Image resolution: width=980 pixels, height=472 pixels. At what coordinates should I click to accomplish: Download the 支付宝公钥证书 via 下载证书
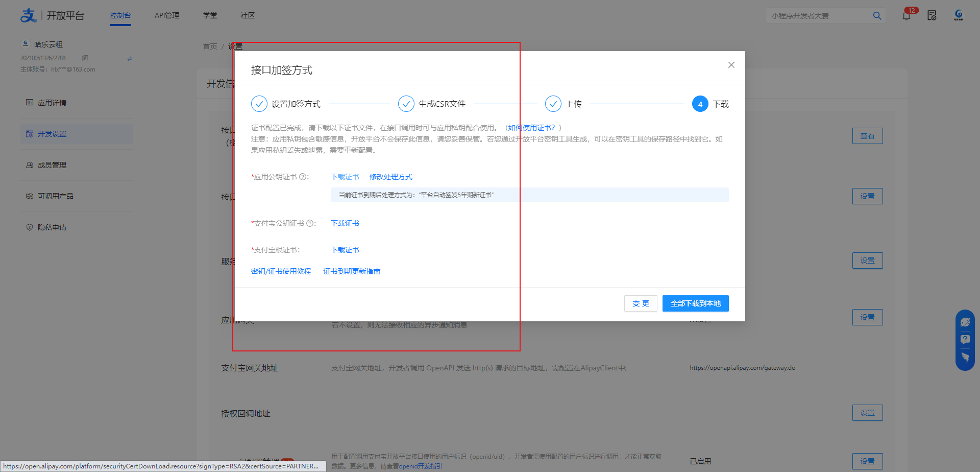tap(345, 223)
